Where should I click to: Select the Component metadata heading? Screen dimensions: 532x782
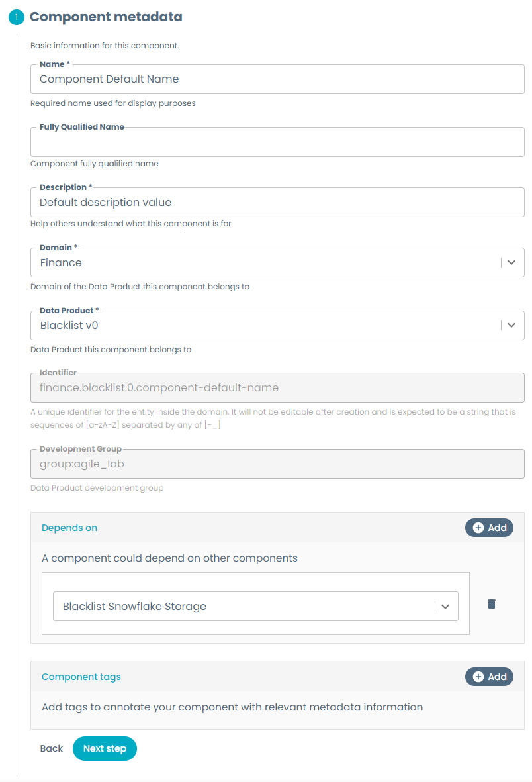pos(106,17)
